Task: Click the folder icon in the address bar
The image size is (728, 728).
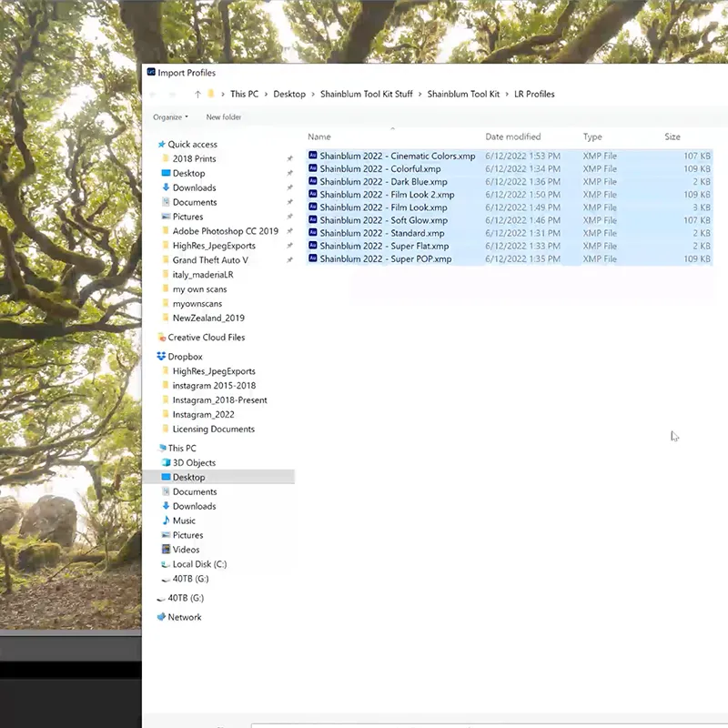Action: (x=211, y=94)
